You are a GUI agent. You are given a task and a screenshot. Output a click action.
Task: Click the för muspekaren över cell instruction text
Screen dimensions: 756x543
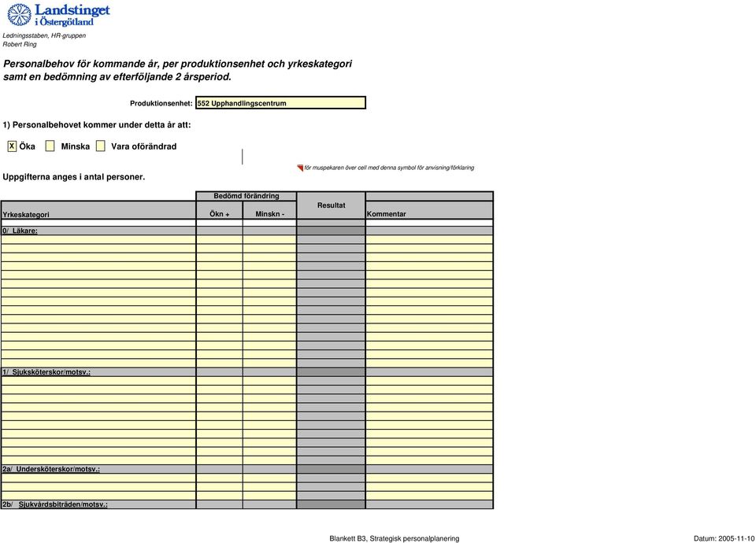click(389, 168)
